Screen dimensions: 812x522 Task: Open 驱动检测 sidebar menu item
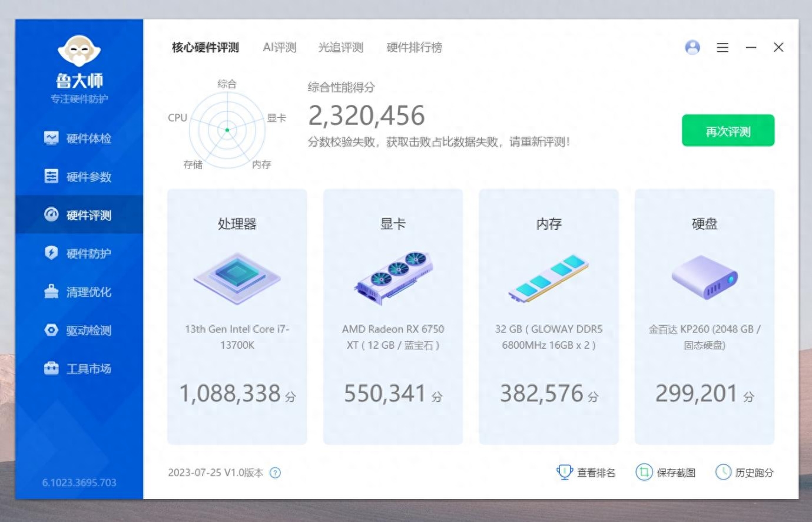[79, 330]
